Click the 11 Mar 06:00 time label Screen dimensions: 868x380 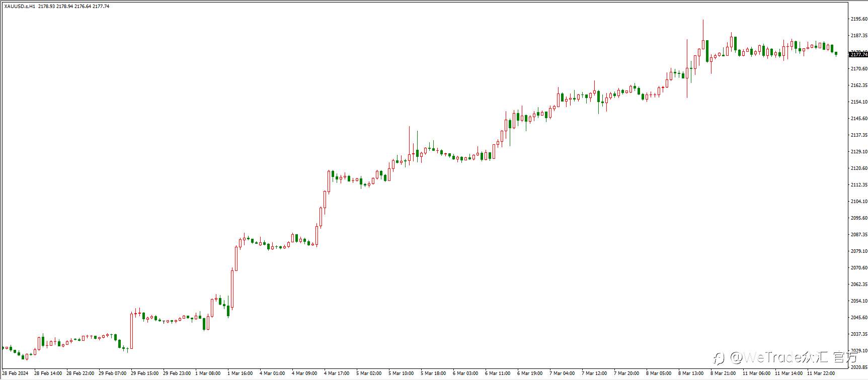tap(757, 373)
